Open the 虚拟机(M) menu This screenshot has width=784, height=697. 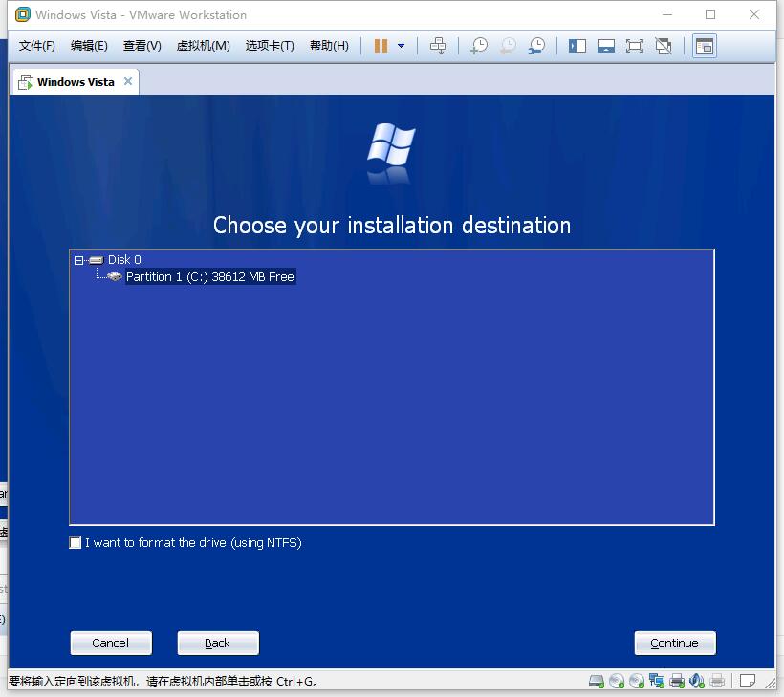[203, 46]
